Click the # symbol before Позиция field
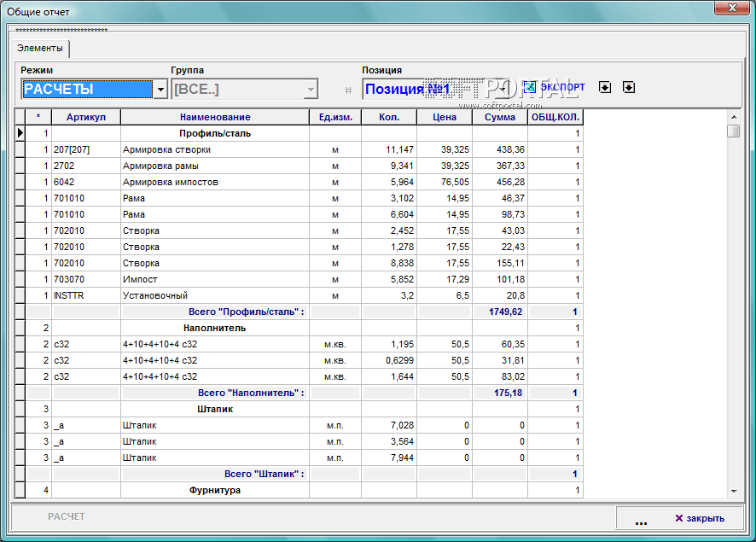The width and height of the screenshot is (756, 542). 348,90
